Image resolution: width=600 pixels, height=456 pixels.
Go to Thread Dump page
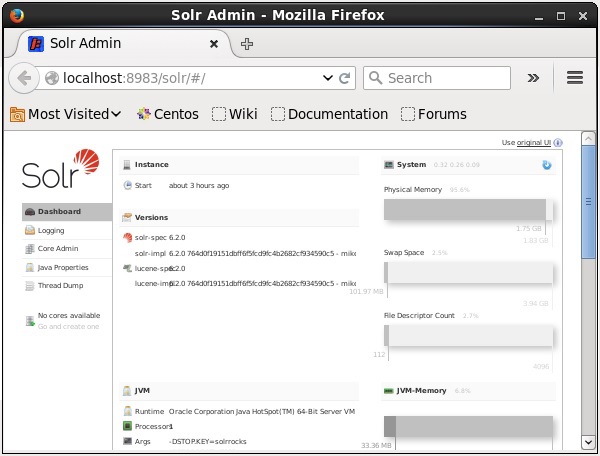[x=58, y=285]
